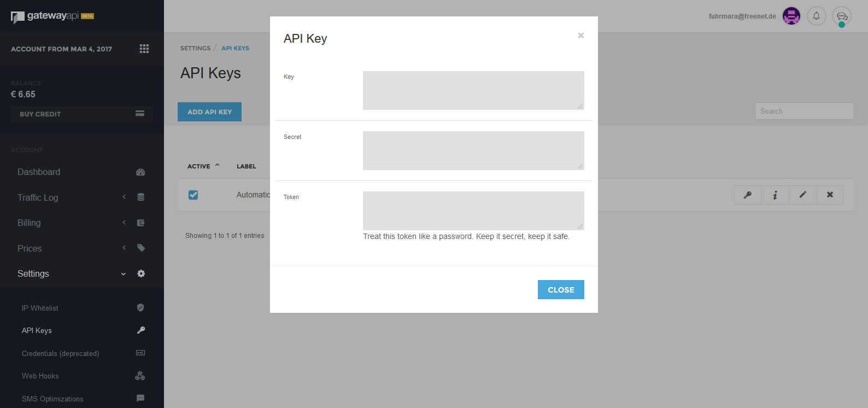Screen dimensions: 868x408
Task: Open the notifications bell icon
Action: (816, 16)
